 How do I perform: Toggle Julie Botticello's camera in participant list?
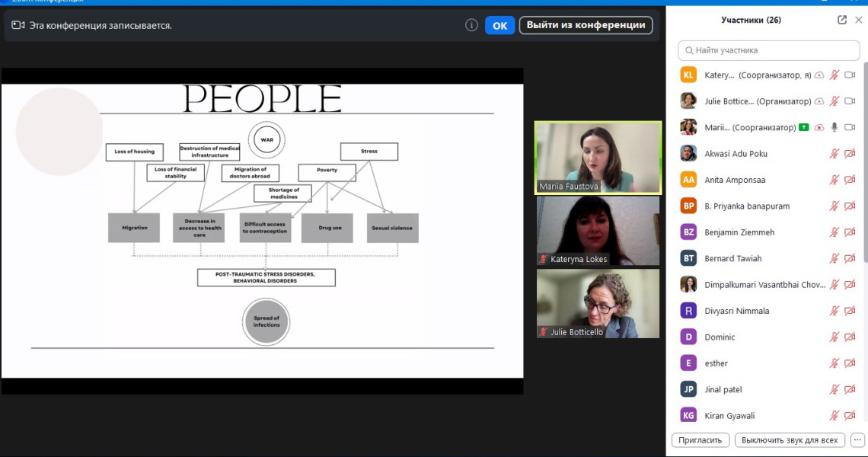[850, 101]
